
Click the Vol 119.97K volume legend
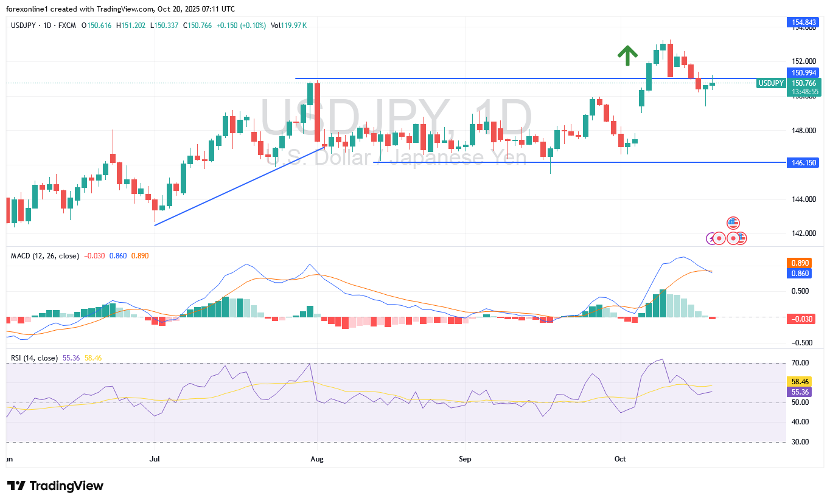click(288, 25)
